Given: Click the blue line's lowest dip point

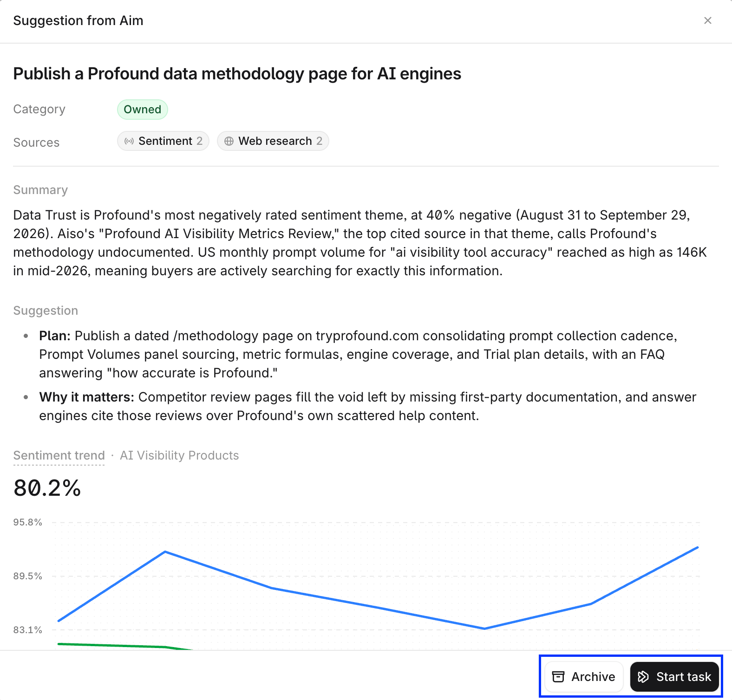Looking at the screenshot, I should pos(484,629).
